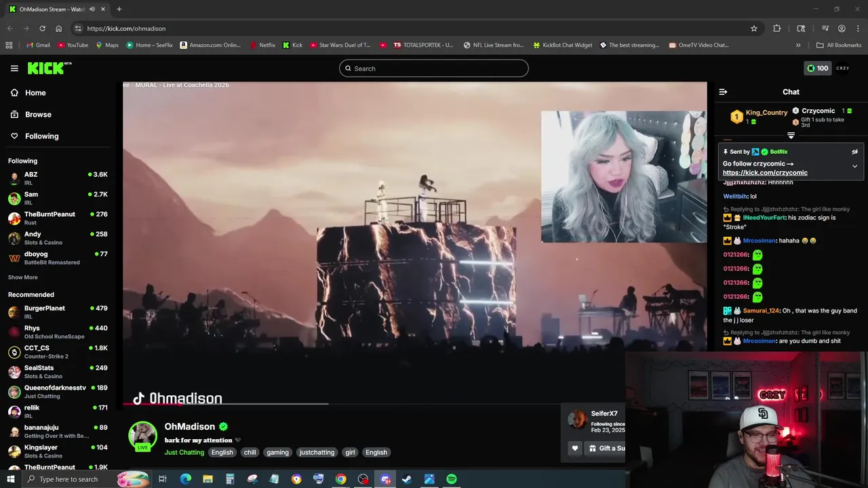Image resolution: width=868 pixels, height=488 pixels.
Task: Toggle the heart follow button
Action: (574, 448)
